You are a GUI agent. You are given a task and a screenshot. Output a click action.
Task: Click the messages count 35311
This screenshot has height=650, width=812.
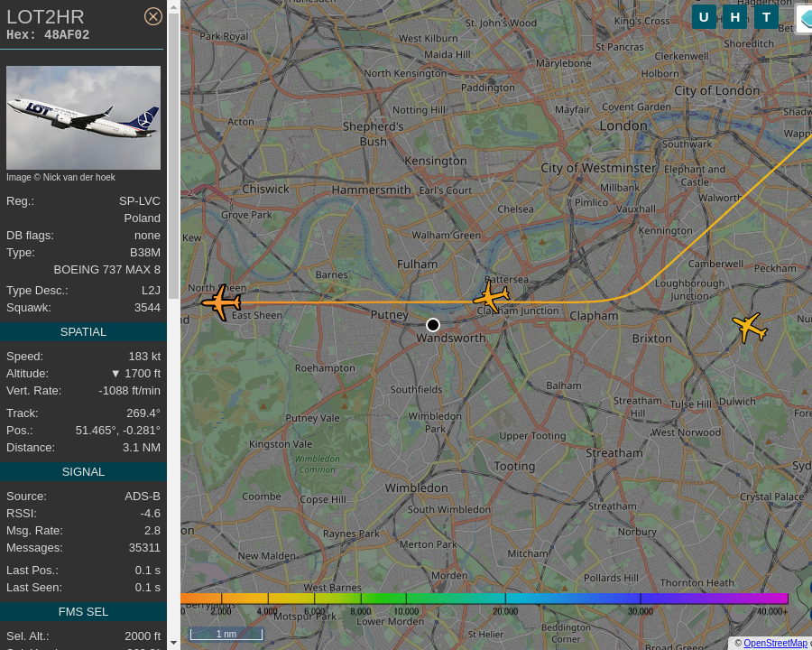coord(144,547)
